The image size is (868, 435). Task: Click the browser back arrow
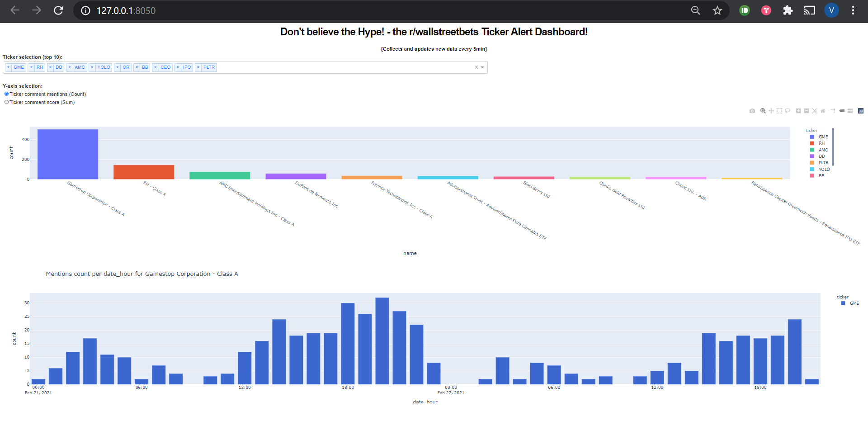pyautogui.click(x=15, y=10)
